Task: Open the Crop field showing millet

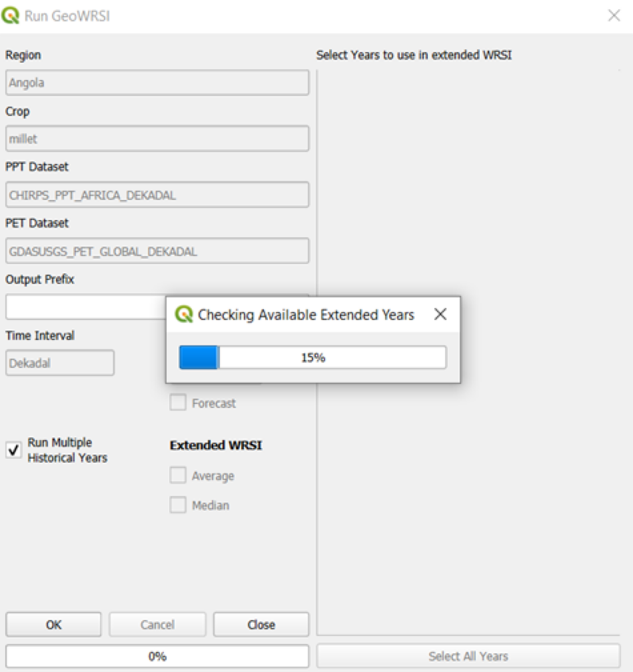Action: point(157,139)
